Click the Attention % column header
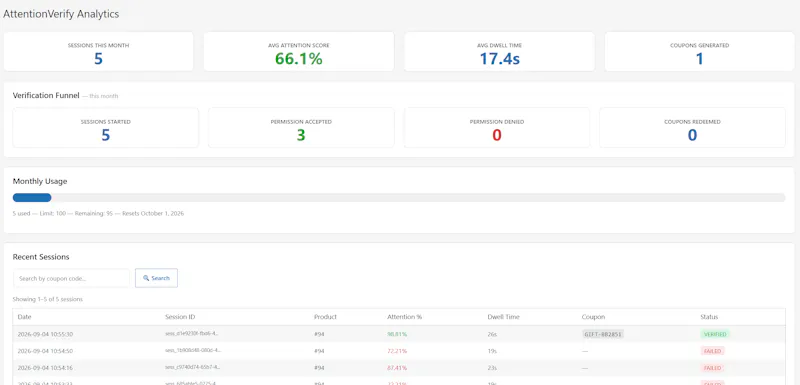This screenshot has width=800, height=385. click(405, 317)
